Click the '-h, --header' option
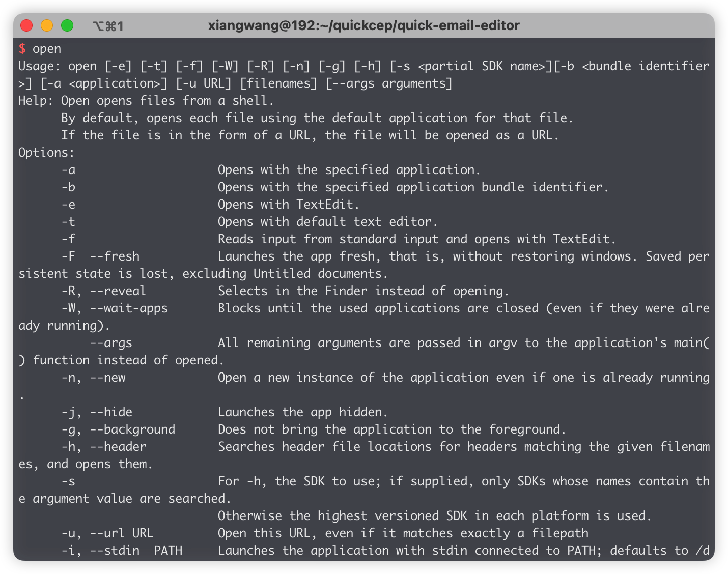Image resolution: width=728 pixels, height=574 pixels. [x=103, y=447]
